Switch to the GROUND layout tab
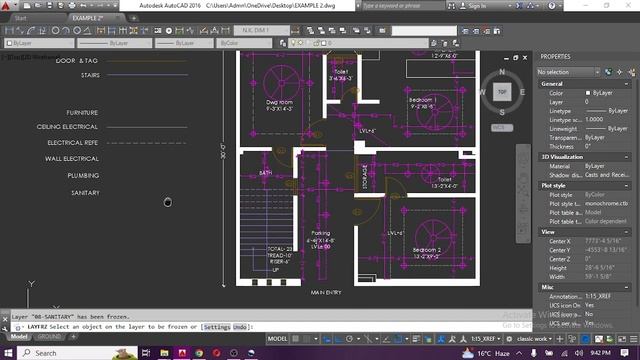Viewport: 640px width, 360px height. click(49, 337)
